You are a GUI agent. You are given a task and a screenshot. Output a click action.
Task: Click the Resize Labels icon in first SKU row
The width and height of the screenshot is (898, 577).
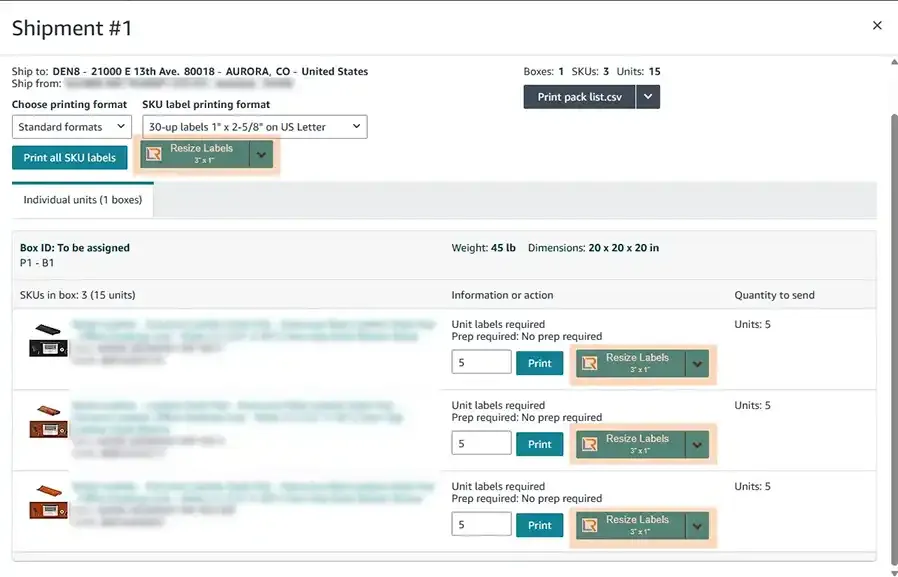click(589, 363)
